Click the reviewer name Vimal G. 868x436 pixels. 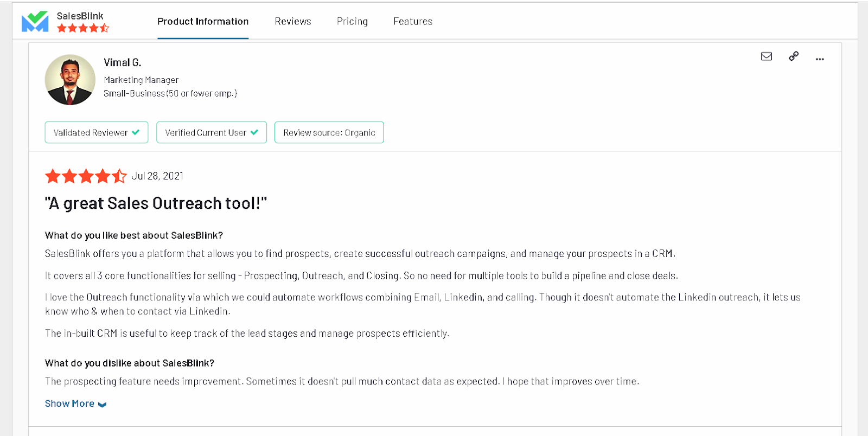pyautogui.click(x=123, y=62)
